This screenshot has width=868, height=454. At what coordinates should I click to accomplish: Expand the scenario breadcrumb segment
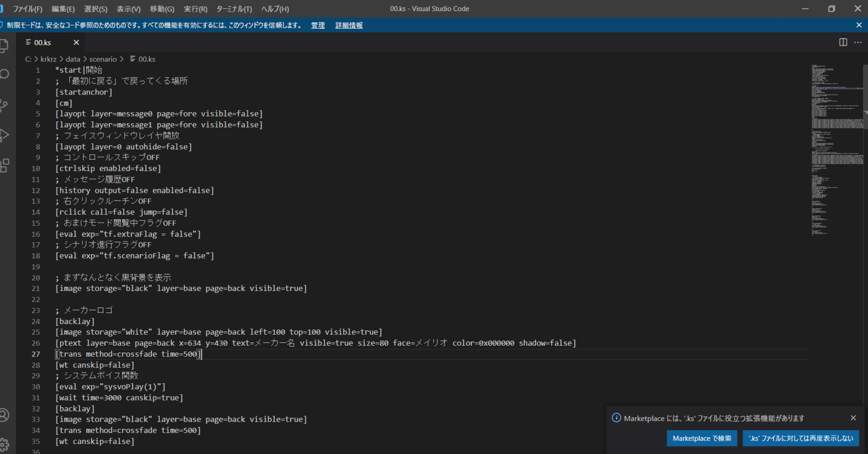pos(103,59)
